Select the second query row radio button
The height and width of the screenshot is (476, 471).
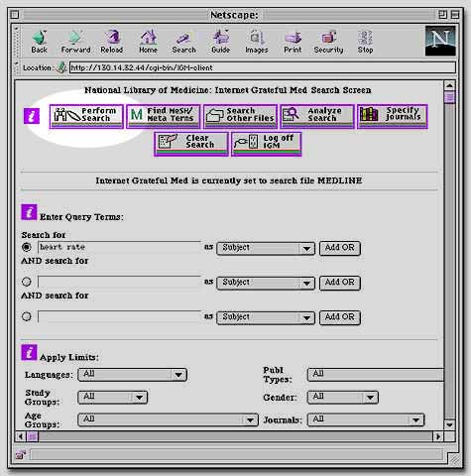(x=27, y=282)
